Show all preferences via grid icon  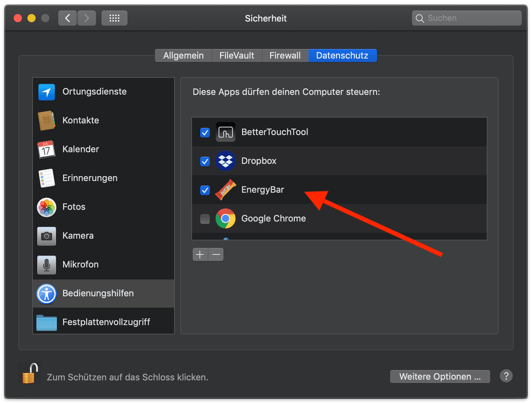tap(115, 18)
